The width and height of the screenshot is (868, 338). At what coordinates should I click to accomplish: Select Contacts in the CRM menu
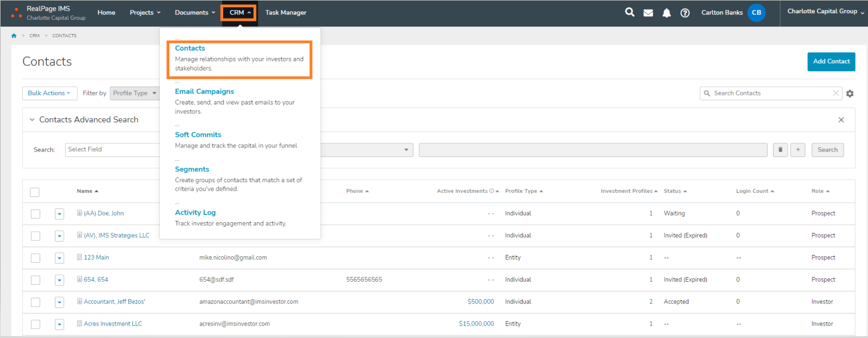(x=190, y=48)
